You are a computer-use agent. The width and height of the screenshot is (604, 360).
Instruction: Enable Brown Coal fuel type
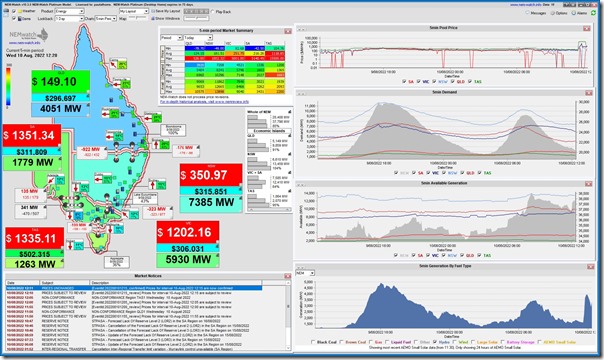(x=342, y=342)
